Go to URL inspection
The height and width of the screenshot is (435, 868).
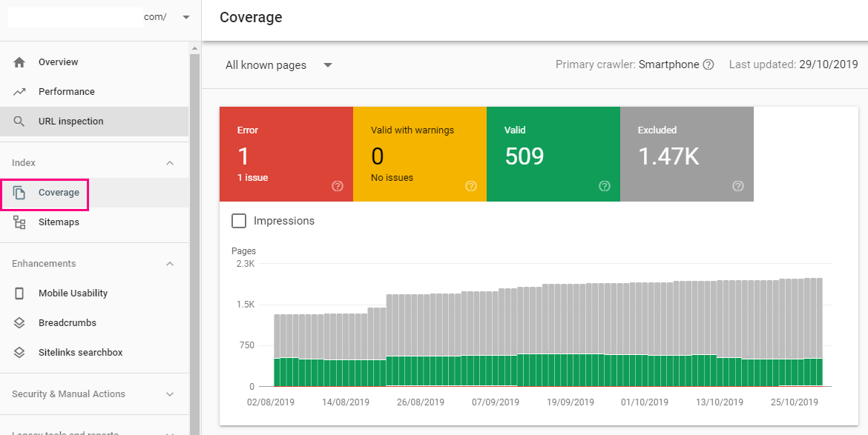click(94, 122)
